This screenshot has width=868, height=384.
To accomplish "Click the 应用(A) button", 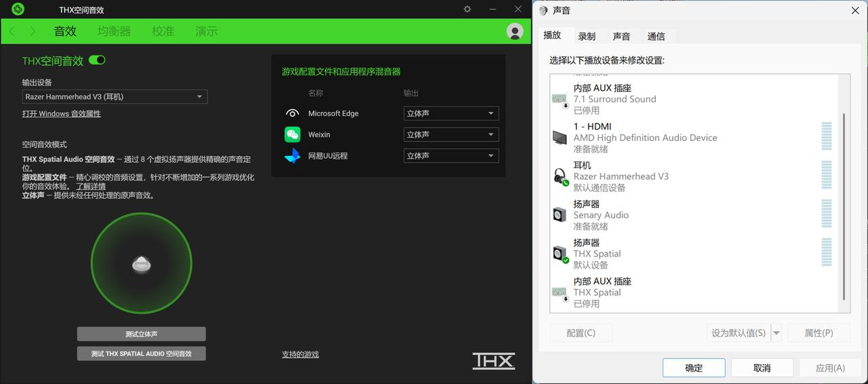I will (830, 368).
